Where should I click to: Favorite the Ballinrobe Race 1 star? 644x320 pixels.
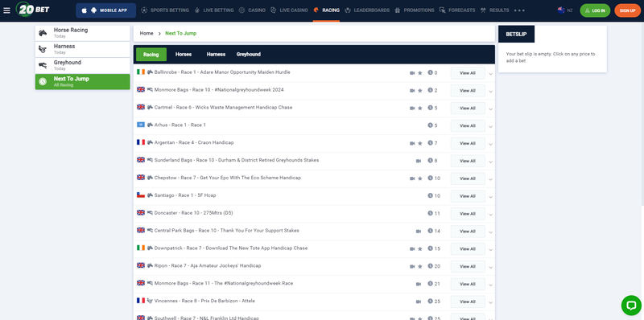point(419,73)
